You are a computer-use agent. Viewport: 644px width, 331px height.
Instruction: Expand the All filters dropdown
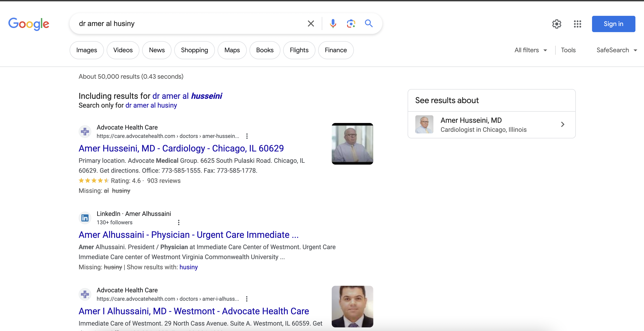click(x=531, y=50)
